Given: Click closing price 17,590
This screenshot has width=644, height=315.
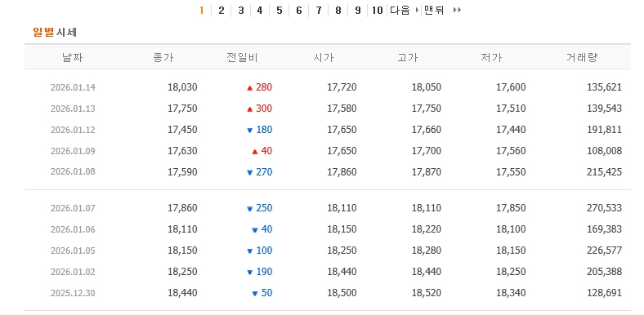Looking at the screenshot, I should [182, 172].
